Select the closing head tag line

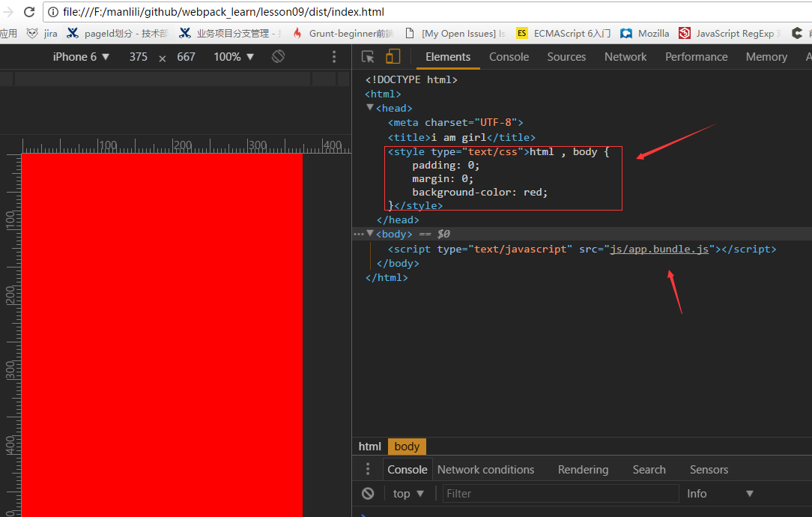[398, 220]
